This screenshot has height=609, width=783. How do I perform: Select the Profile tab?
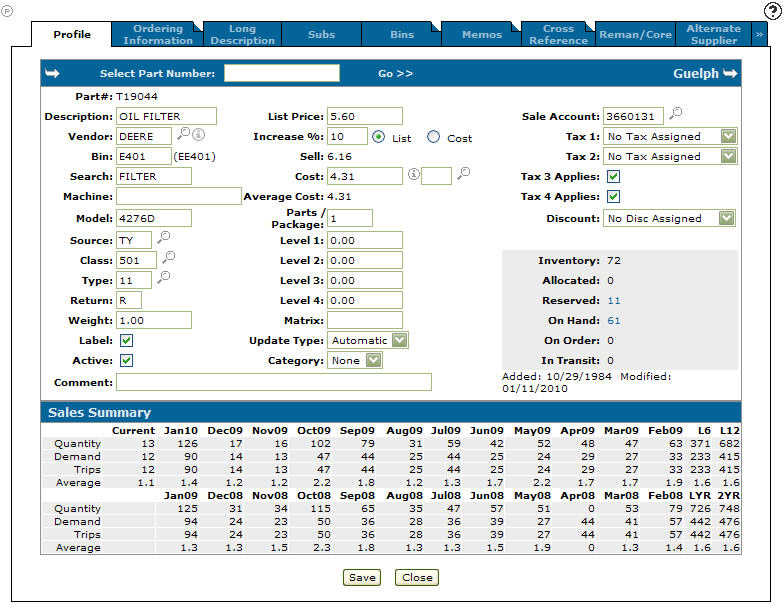pos(72,34)
